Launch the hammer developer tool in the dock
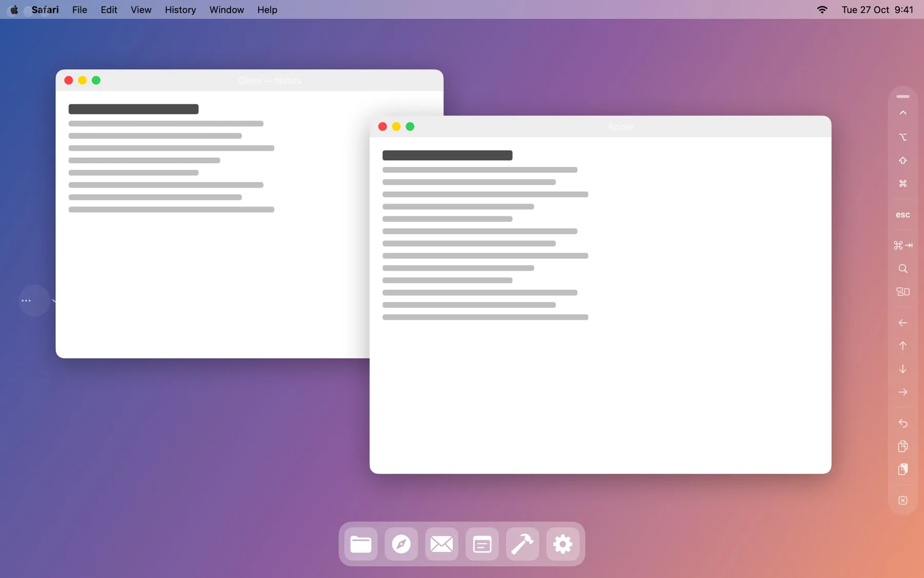This screenshot has width=924, height=578. [x=523, y=544]
